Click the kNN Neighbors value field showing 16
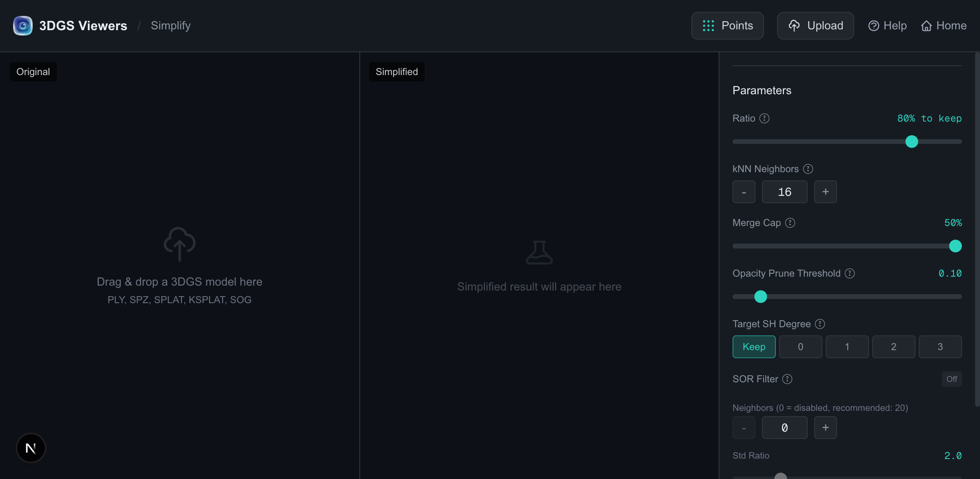 click(x=785, y=192)
